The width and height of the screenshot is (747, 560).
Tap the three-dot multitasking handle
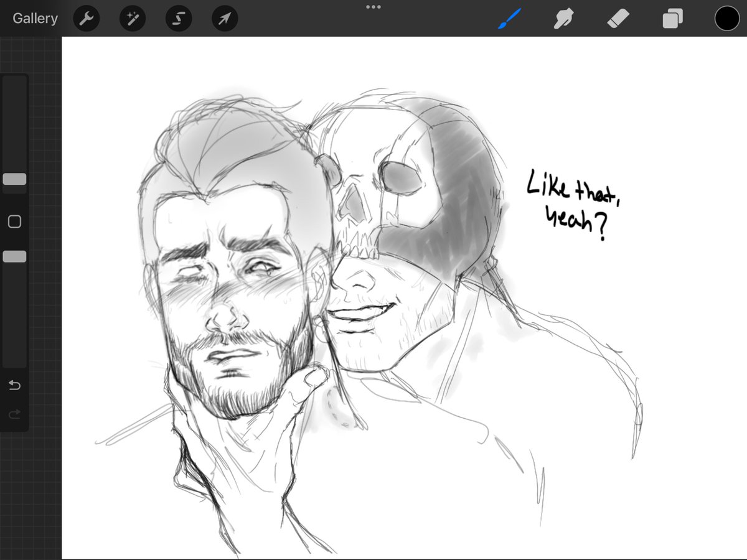(374, 7)
